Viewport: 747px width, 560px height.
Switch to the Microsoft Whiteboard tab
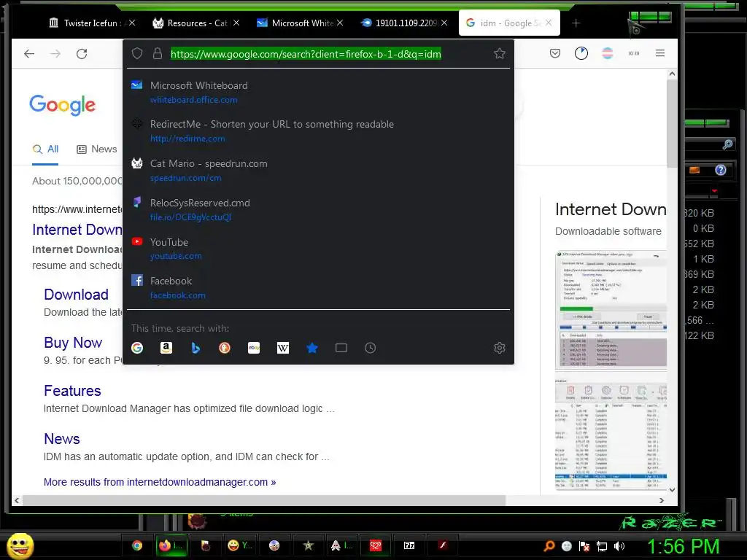point(295,23)
